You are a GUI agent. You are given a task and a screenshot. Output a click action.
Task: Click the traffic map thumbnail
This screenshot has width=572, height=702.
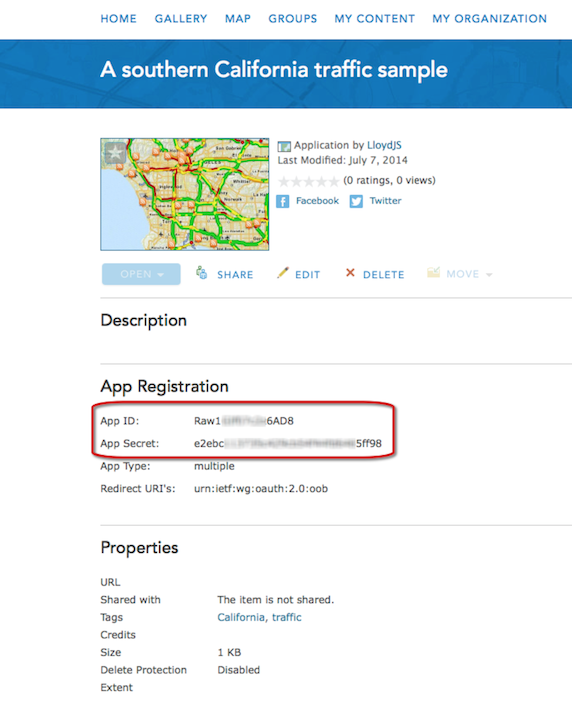[x=184, y=194]
